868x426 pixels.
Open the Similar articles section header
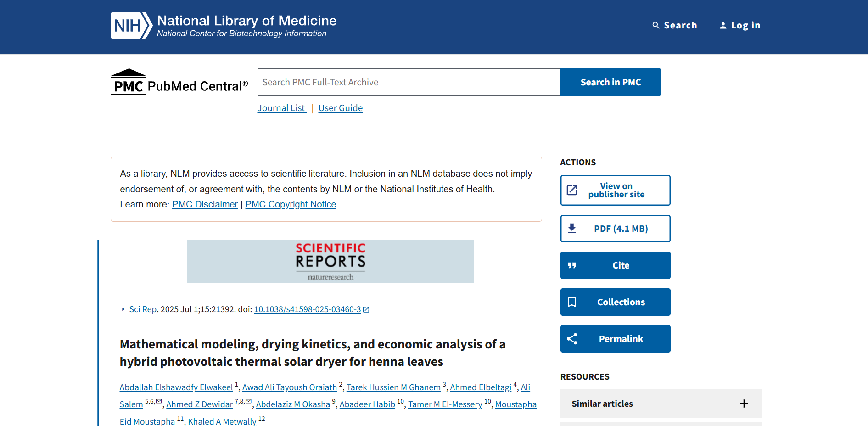[661, 404]
